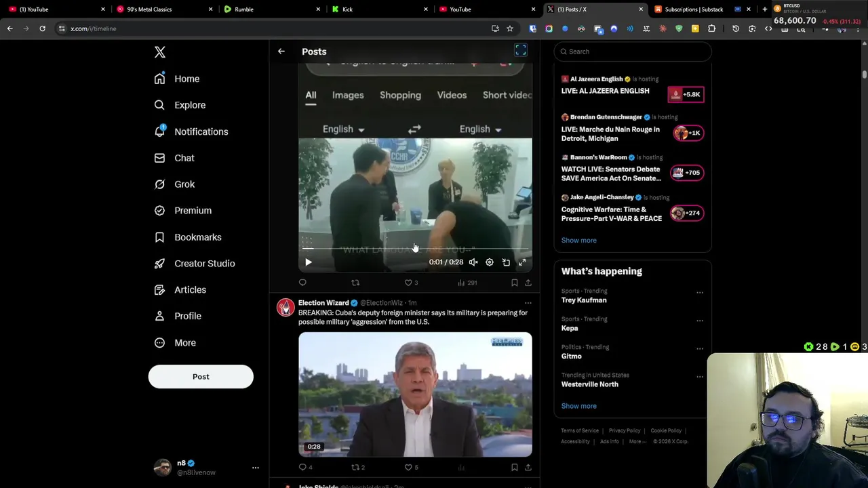This screenshot has height=488, width=868.
Task: Switch to the Kick browser tab
Action: tap(380, 9)
